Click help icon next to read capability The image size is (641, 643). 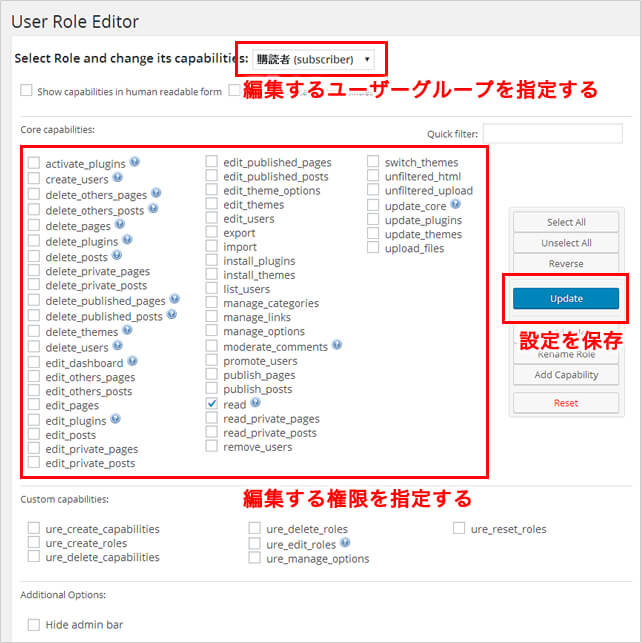pos(255,403)
